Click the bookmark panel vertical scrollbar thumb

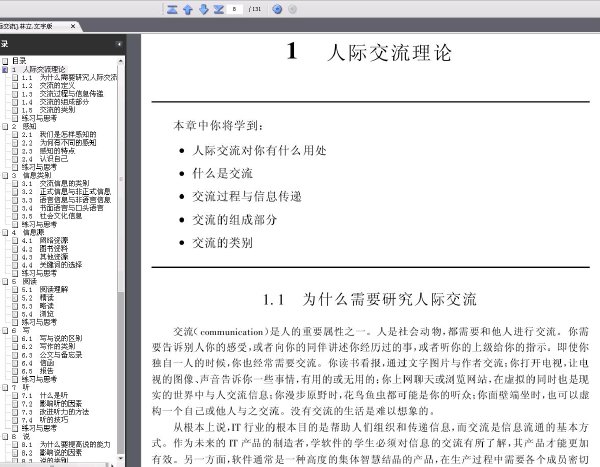click(121, 178)
